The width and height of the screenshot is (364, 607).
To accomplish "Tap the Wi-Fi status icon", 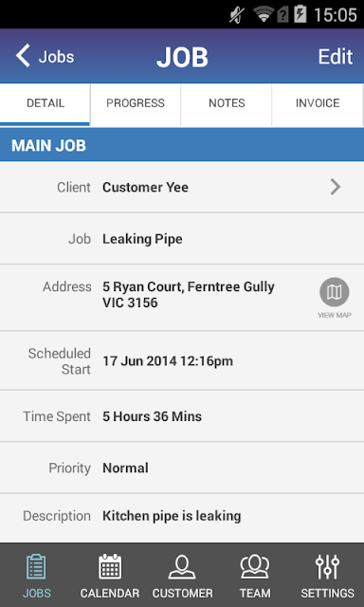I will point(263,15).
